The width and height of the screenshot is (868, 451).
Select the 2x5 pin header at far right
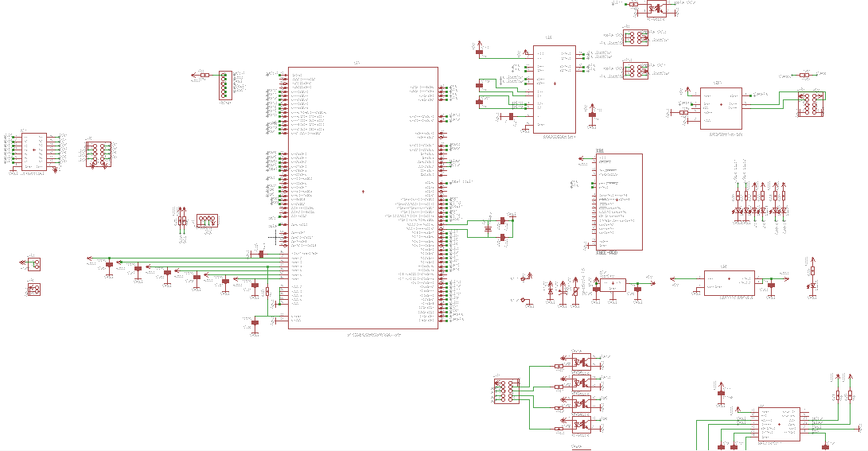[810, 104]
